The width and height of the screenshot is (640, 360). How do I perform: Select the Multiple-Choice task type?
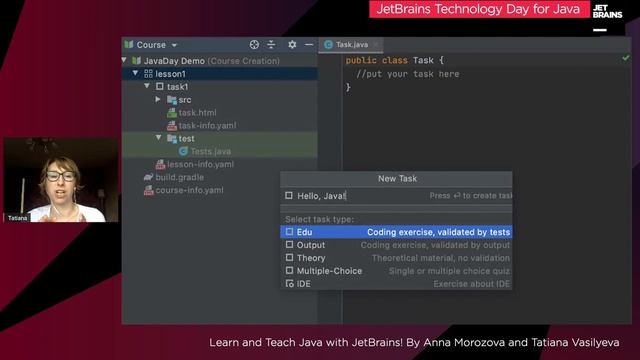click(x=396, y=271)
